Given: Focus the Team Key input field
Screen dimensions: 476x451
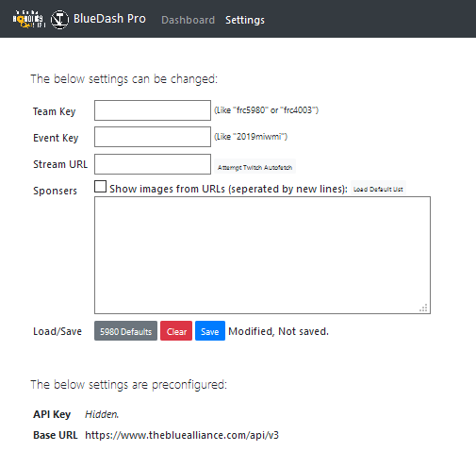Looking at the screenshot, I should (x=153, y=110).
